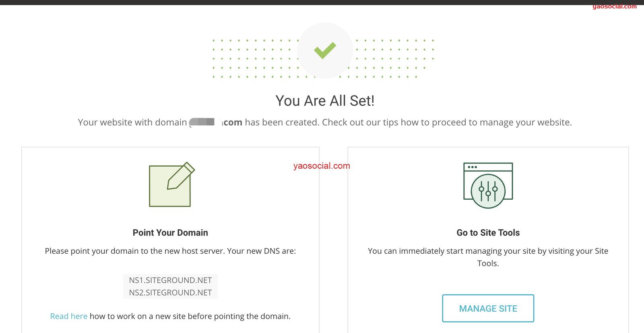Screen dimensions: 644x333
Task: Open the "Read here" link
Action: (x=68, y=316)
